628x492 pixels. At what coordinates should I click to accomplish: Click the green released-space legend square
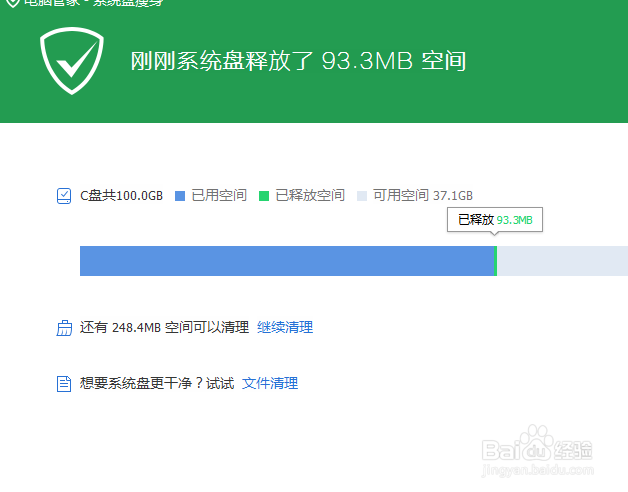click(264, 196)
